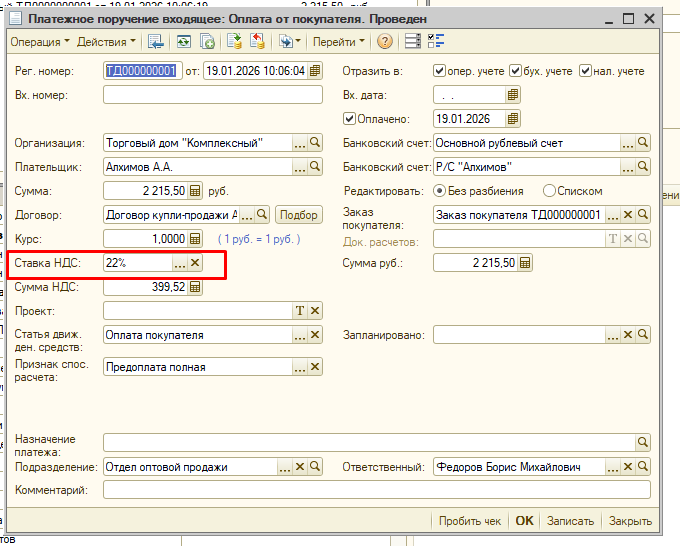680x546 pixels.
Task: Click the Закрыть button
Action: [x=630, y=521]
